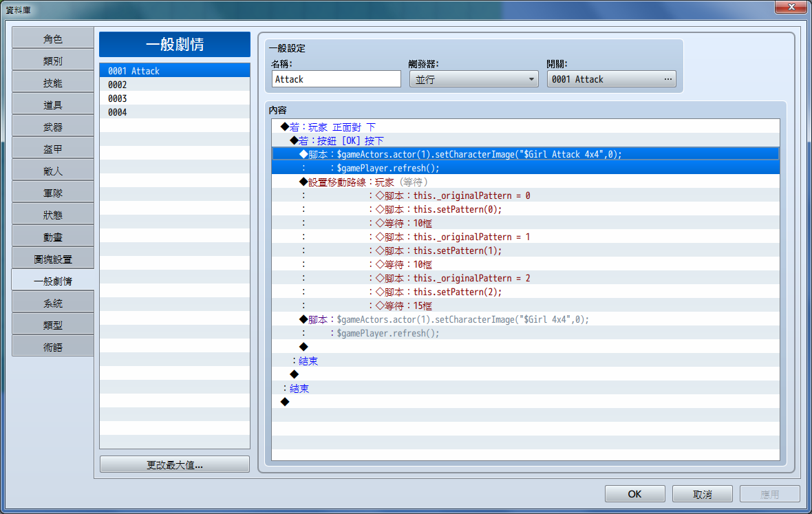
Task: Open the 觸發器 trigger dropdown set to 並行
Action: point(474,79)
